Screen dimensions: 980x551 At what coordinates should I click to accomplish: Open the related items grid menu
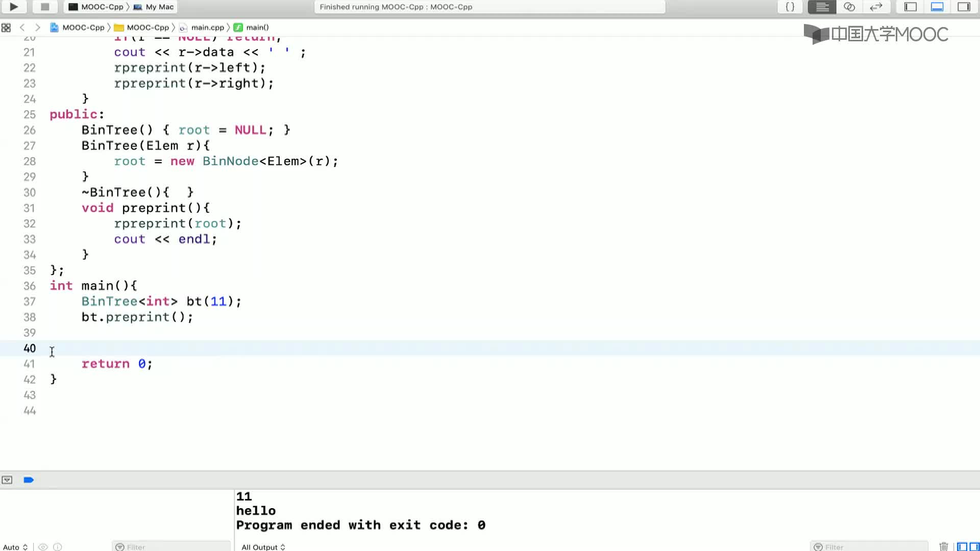click(6, 28)
